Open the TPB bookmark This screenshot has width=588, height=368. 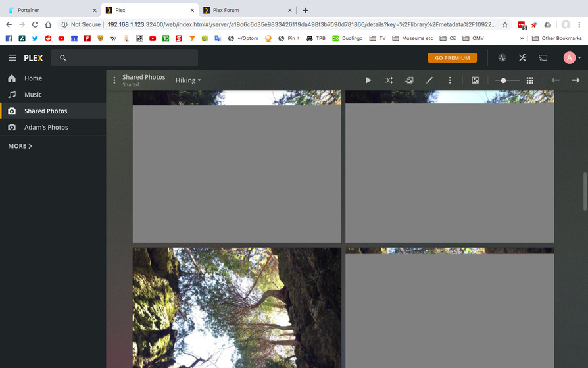tap(316, 38)
